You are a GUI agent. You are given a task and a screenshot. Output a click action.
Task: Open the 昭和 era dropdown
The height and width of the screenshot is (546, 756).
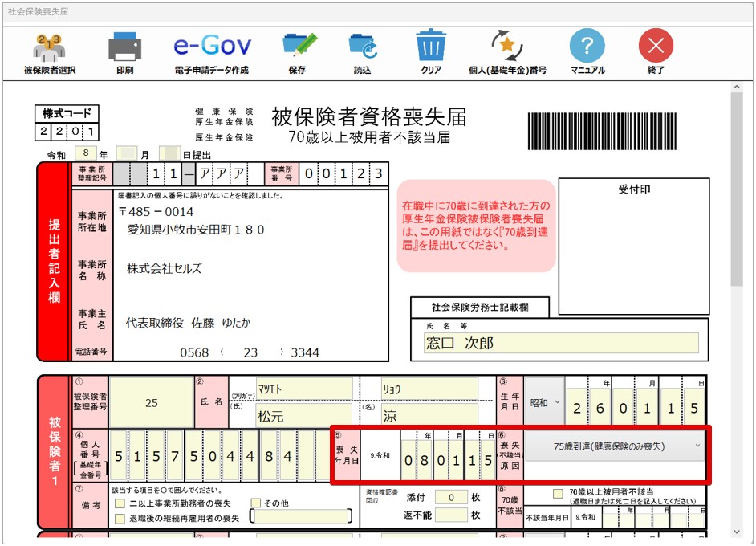[545, 403]
